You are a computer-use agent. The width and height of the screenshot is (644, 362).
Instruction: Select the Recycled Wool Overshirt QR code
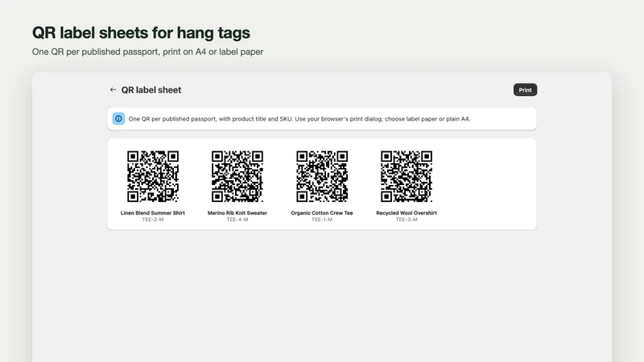tap(407, 176)
